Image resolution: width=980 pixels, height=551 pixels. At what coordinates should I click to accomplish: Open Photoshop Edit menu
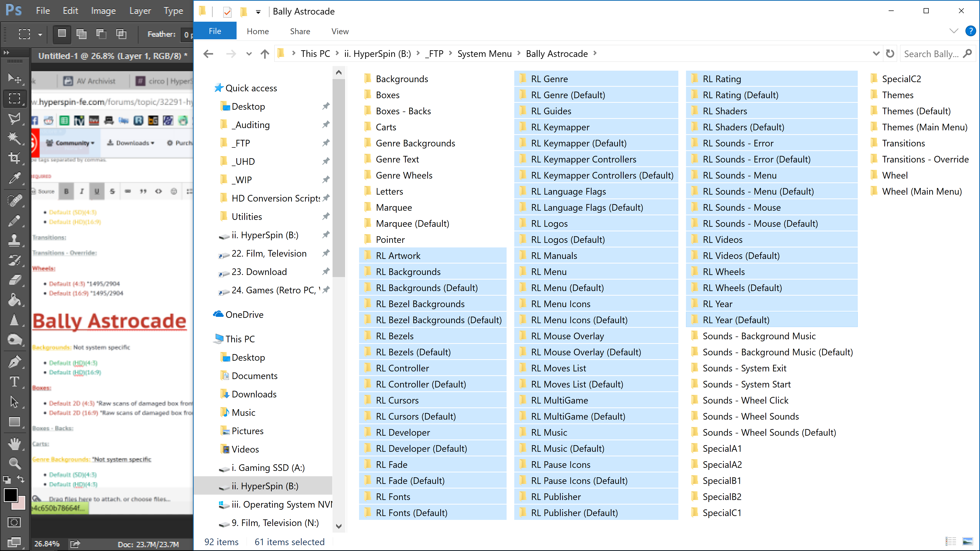click(70, 11)
